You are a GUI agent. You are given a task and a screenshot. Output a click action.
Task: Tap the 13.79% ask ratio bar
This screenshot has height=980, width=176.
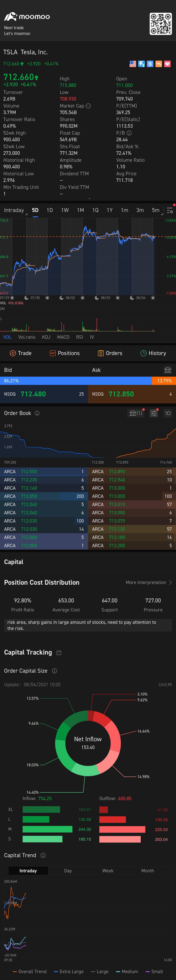coord(164,381)
